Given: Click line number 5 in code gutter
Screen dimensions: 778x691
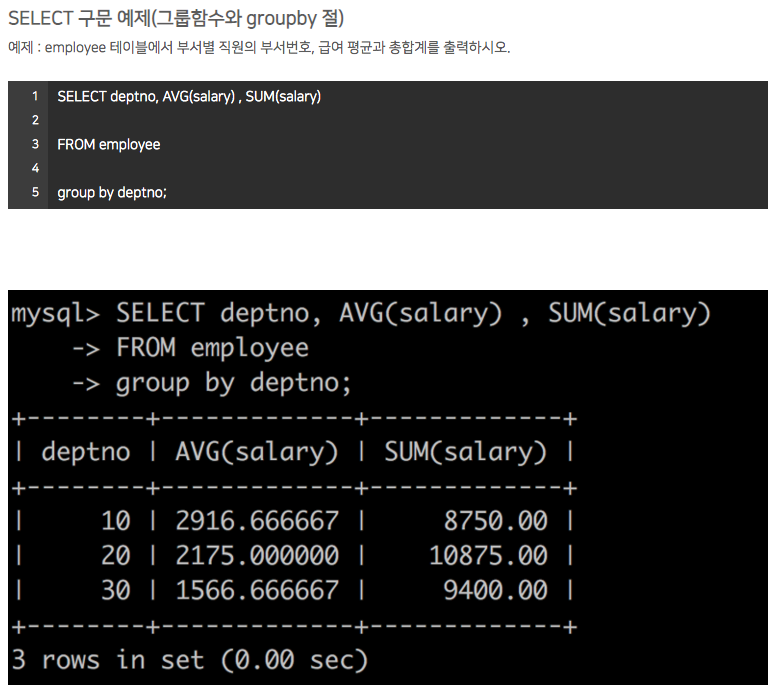Looking at the screenshot, I should click(x=35, y=192).
